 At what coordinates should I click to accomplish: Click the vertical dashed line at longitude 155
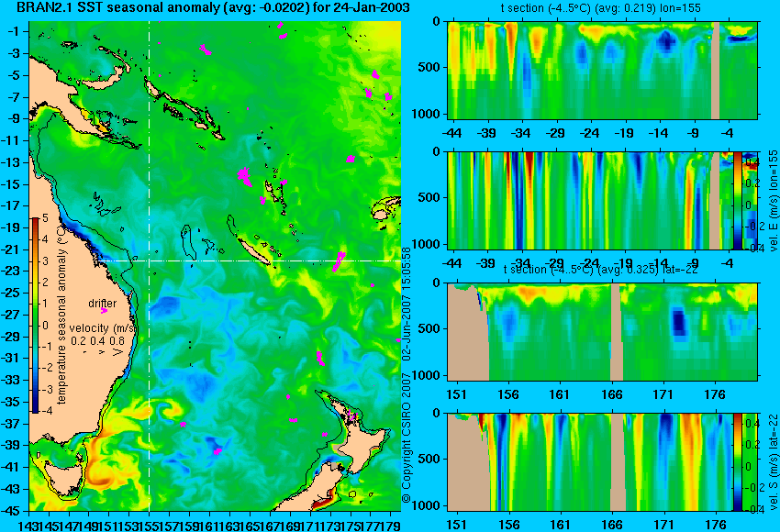[x=150, y=266]
